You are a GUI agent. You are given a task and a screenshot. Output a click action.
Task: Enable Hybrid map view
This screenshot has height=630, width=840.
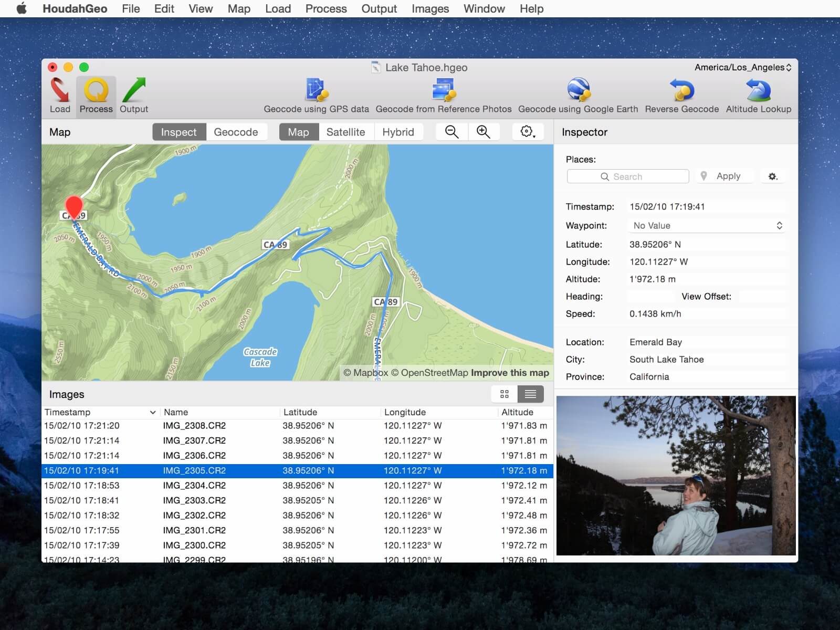click(399, 132)
